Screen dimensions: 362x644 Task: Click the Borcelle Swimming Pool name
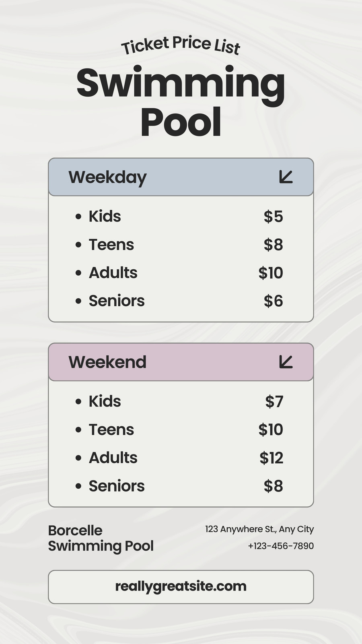101,538
